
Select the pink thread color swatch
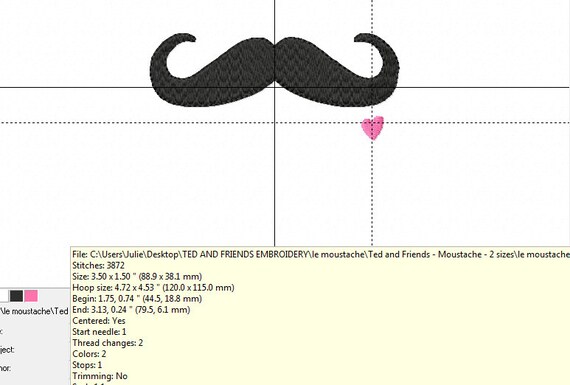tap(31, 296)
